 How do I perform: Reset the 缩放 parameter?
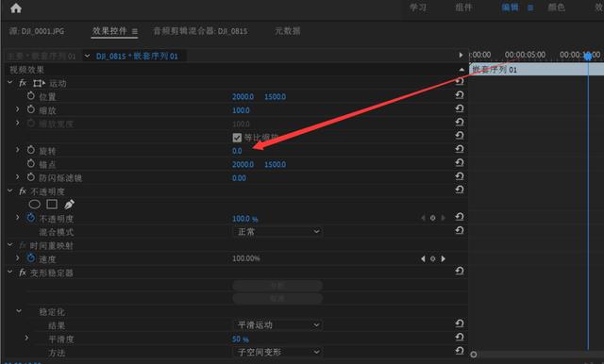[460, 108]
